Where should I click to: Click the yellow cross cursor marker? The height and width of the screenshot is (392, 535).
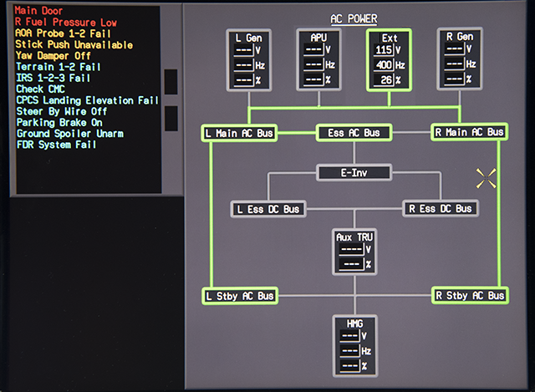(x=487, y=178)
